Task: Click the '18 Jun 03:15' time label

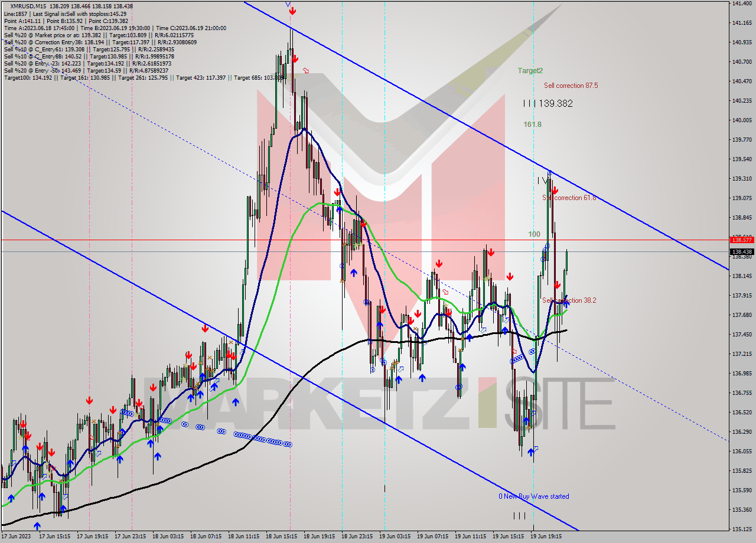Action: pyautogui.click(x=168, y=537)
